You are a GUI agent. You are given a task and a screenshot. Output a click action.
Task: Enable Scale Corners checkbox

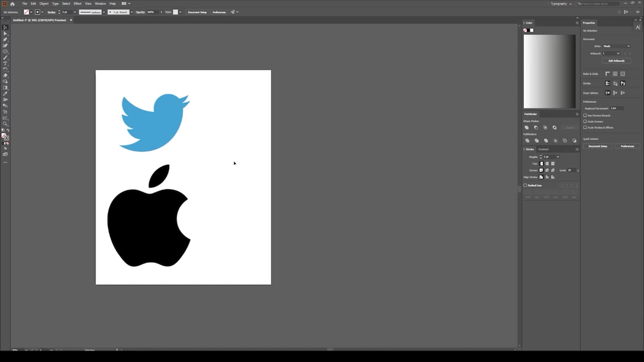585,121
